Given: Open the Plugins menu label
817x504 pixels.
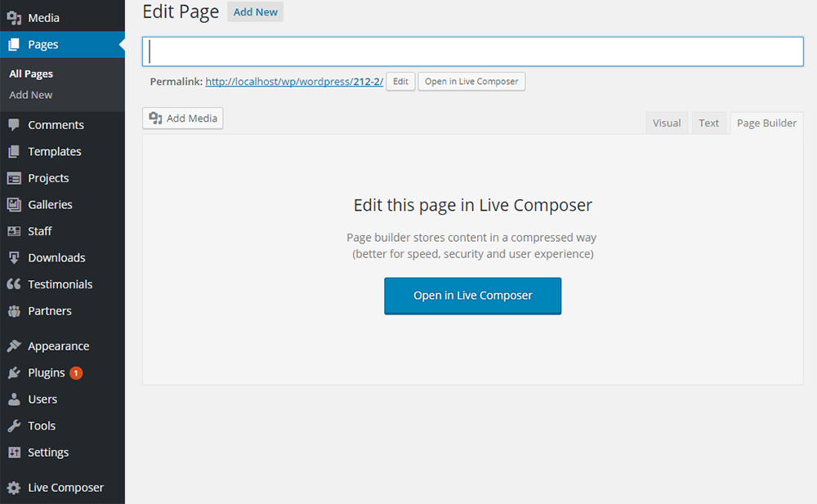Looking at the screenshot, I should click(47, 372).
